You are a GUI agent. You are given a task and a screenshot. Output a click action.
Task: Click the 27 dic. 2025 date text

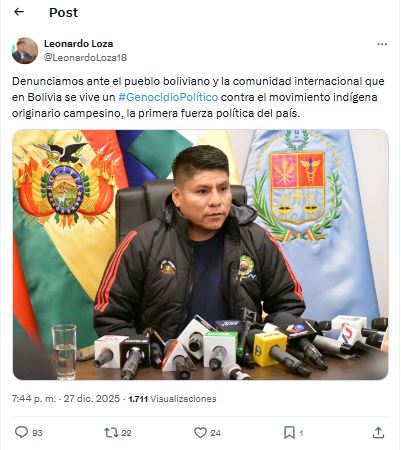[x=92, y=399]
